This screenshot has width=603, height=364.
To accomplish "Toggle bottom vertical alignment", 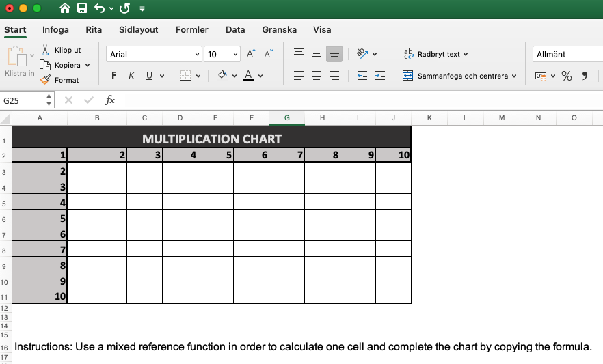I will coord(334,54).
